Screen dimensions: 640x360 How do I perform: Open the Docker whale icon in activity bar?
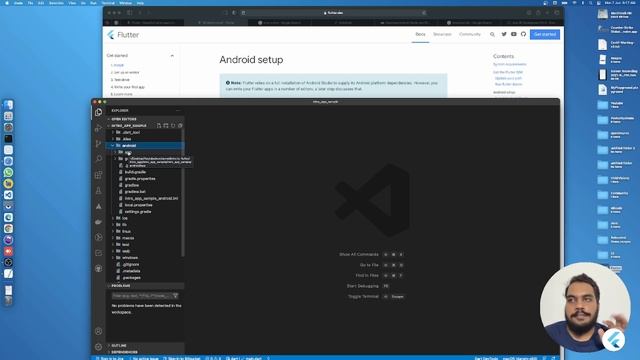pos(98,222)
